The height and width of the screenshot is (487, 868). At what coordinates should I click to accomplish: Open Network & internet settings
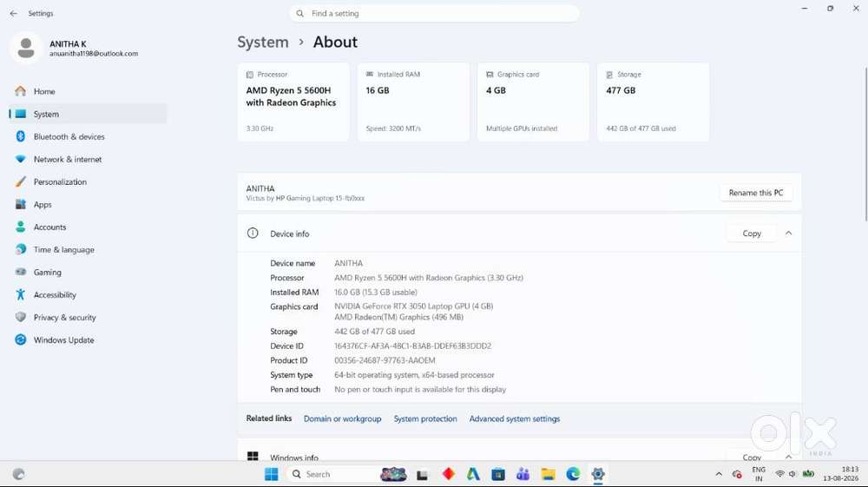click(89, 160)
